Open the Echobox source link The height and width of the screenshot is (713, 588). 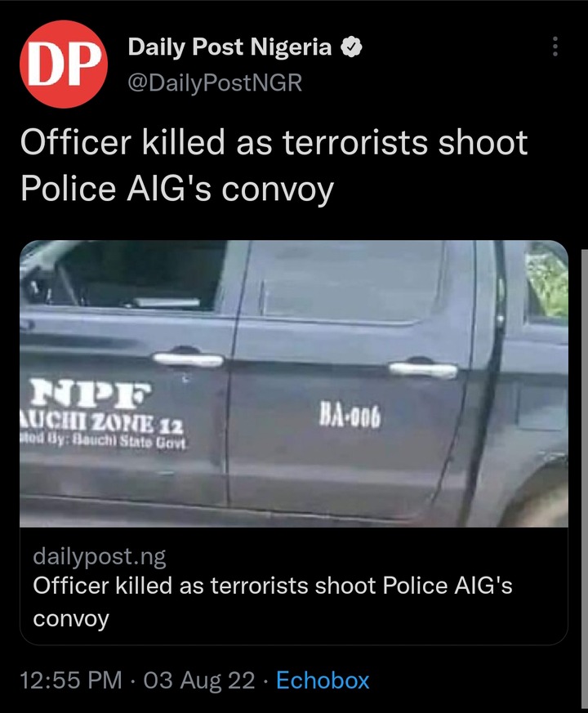pos(323,680)
